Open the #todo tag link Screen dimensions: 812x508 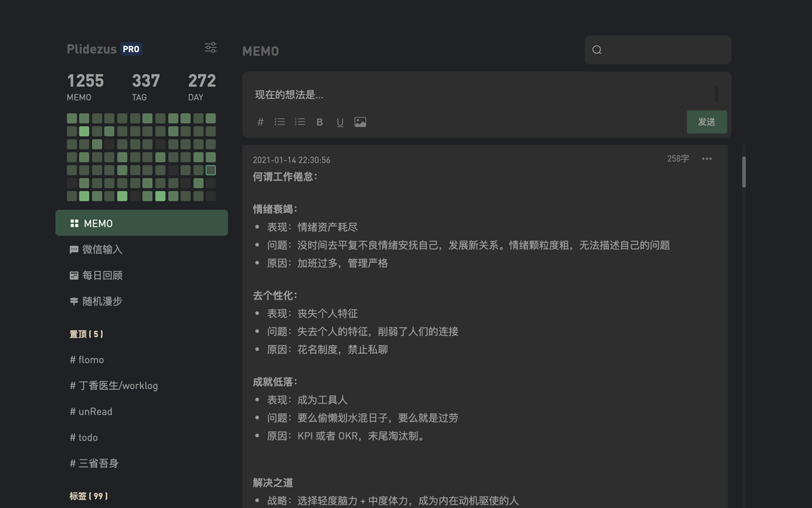pos(83,437)
